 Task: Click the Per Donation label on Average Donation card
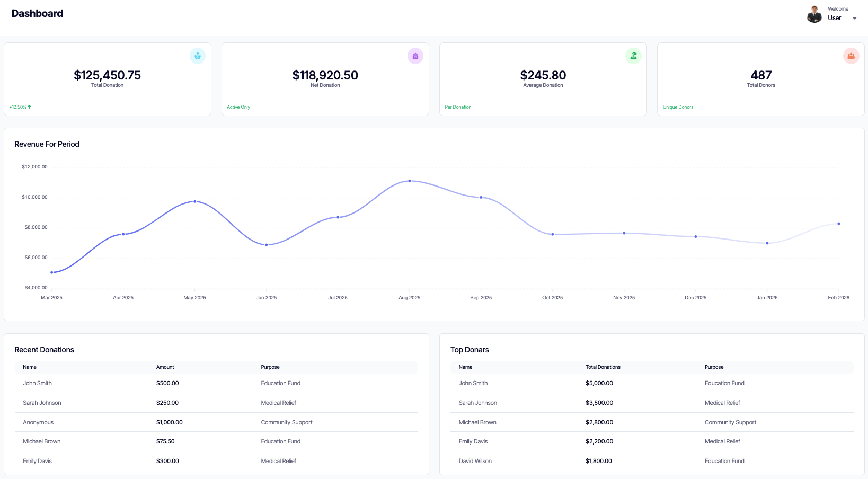pos(458,107)
